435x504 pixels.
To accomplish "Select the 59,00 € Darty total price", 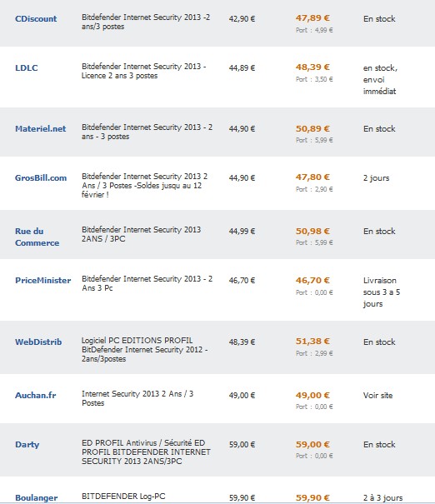I will pyautogui.click(x=312, y=445).
